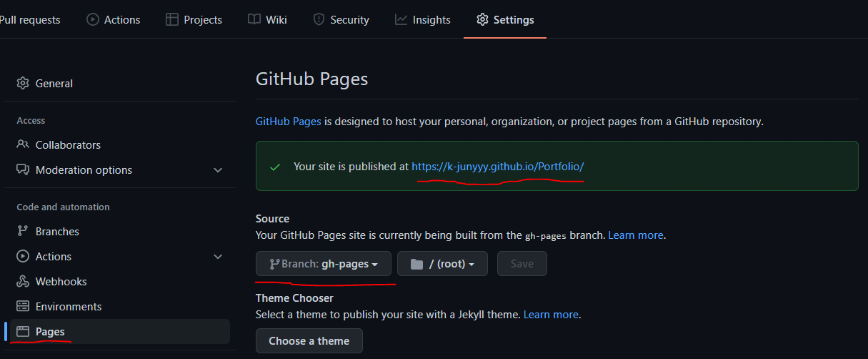Click the sidebar Actions play icon

coord(23,256)
